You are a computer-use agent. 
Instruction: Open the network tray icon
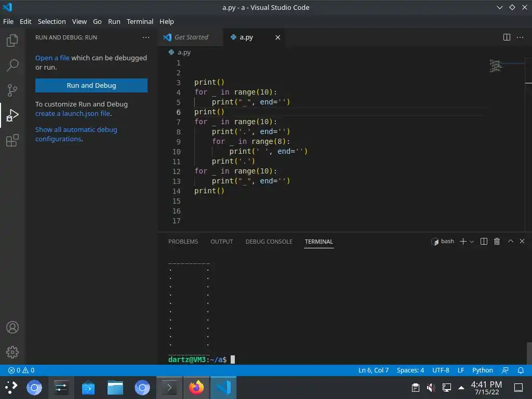click(446, 387)
